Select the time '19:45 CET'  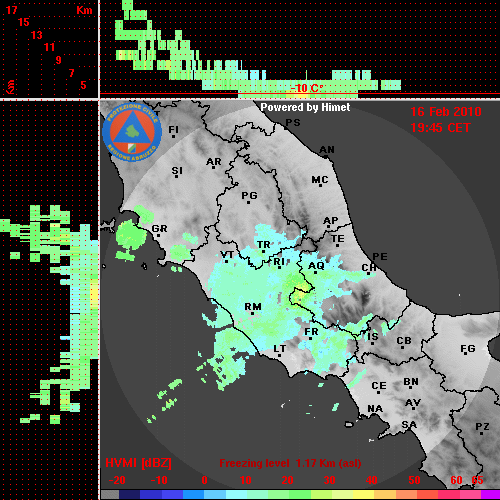click(440, 128)
